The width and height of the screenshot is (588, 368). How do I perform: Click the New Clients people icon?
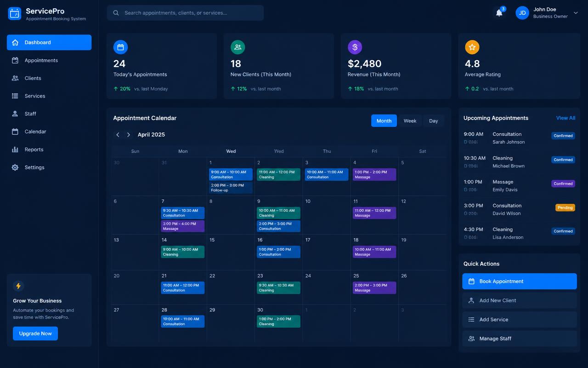click(x=237, y=47)
